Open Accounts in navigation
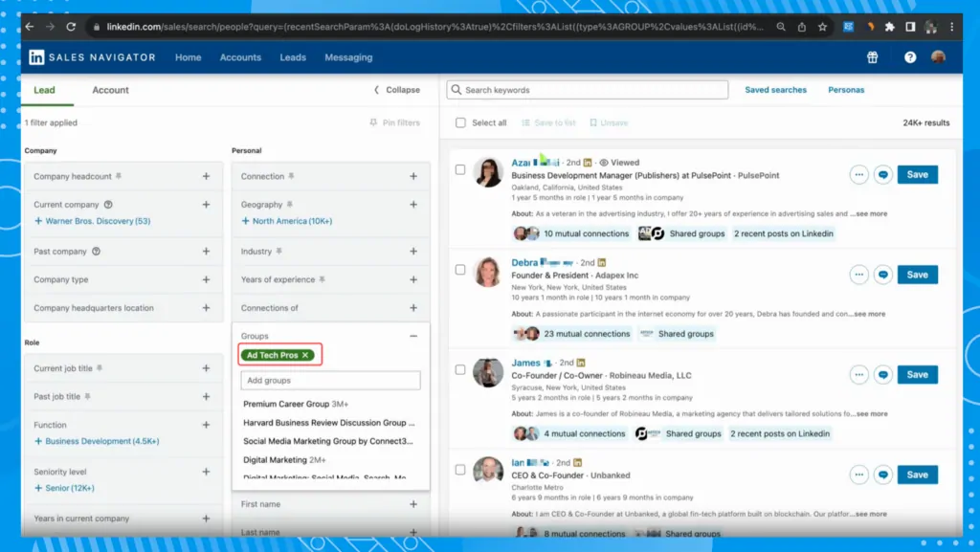 click(x=240, y=57)
